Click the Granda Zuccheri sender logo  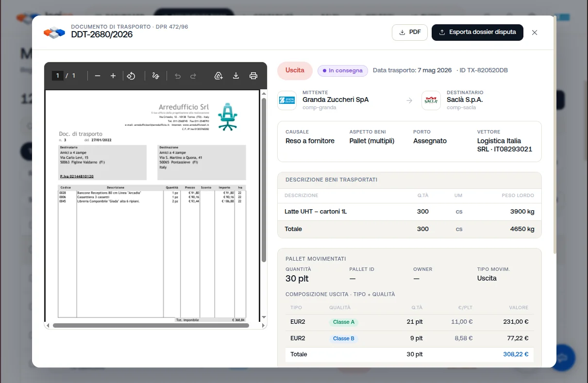click(287, 100)
